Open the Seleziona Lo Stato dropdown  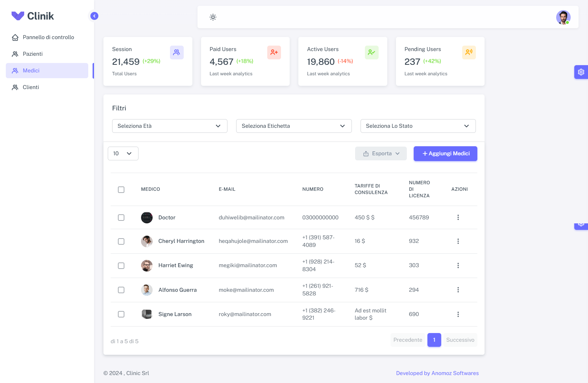click(x=418, y=126)
